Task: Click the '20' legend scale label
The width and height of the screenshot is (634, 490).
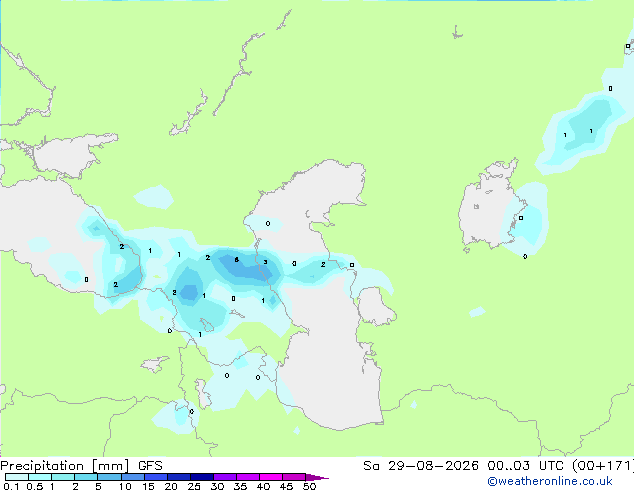Action: click(171, 486)
